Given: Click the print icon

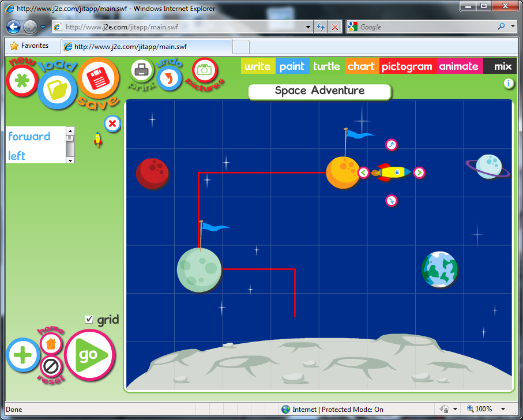Looking at the screenshot, I should click(x=140, y=71).
